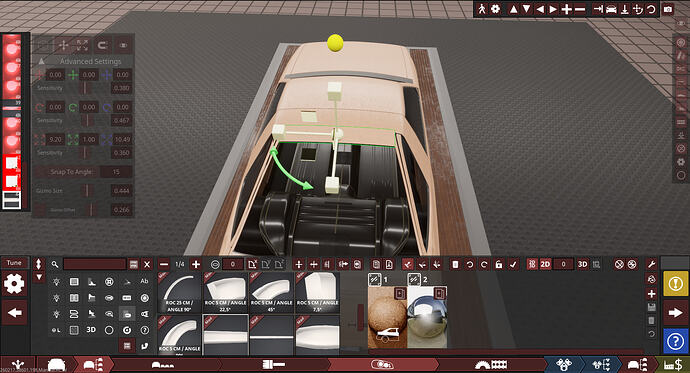This screenshot has height=373, width=690.
Task: Open the fixtures headlight tab
Action: (382, 365)
